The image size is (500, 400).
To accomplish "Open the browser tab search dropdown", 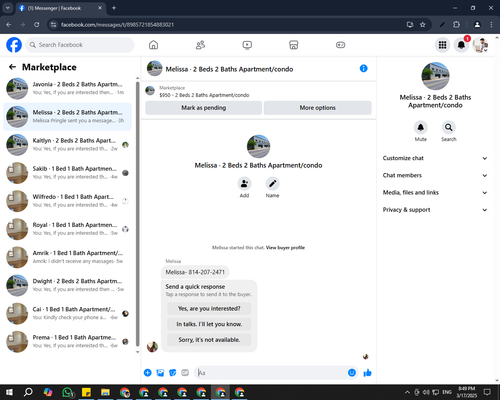I will pos(7,8).
